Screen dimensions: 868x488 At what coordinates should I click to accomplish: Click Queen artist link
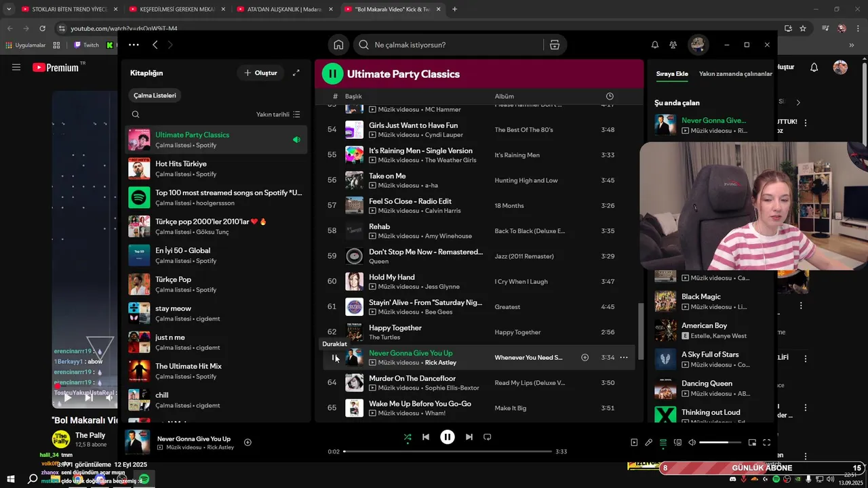[x=379, y=261]
